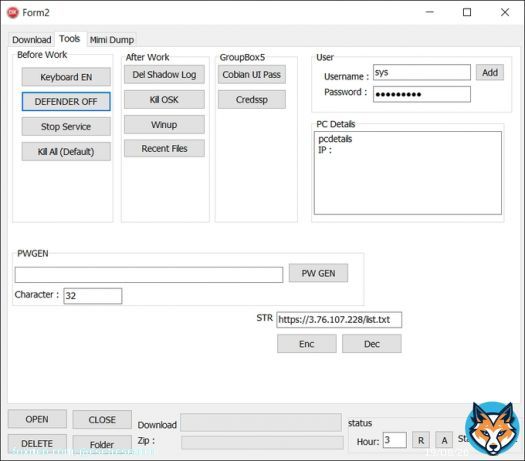Click the Keyboard EN button
Screen dimensions: 525x461
tap(66, 77)
